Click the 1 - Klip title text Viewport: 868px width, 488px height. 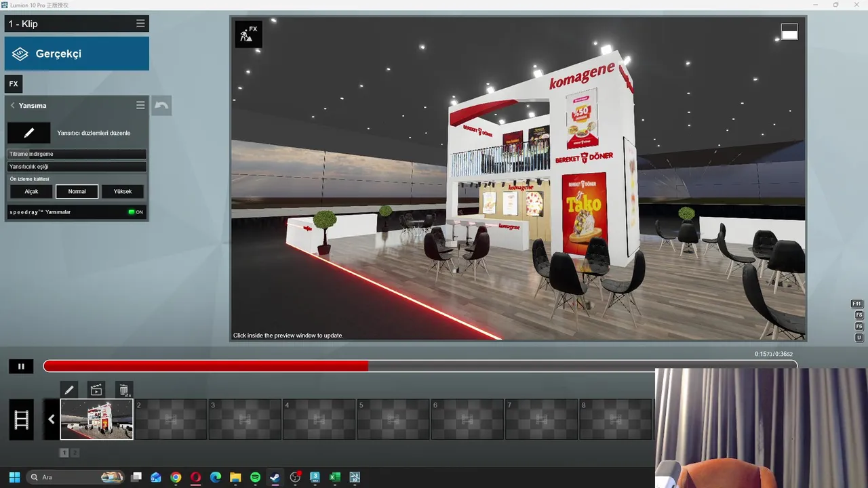(x=23, y=24)
